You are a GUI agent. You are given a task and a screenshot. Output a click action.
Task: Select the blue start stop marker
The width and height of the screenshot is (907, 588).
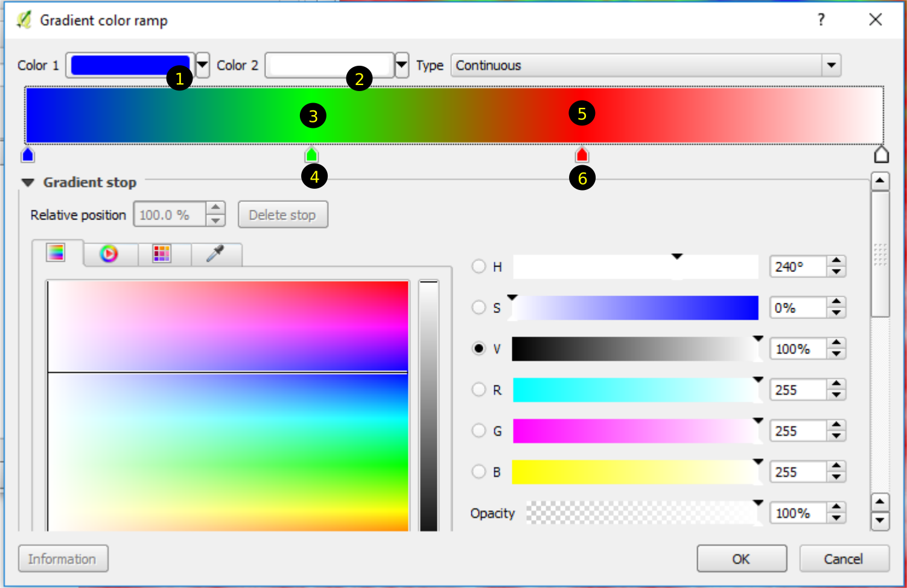tap(28, 155)
